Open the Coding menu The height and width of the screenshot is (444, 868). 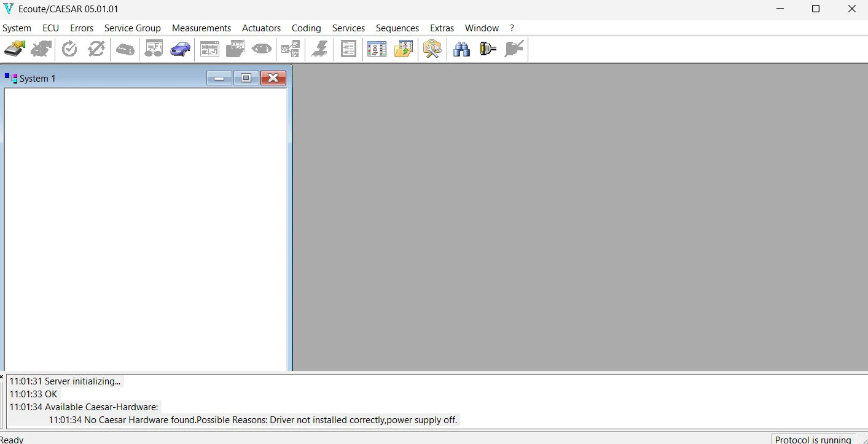307,28
